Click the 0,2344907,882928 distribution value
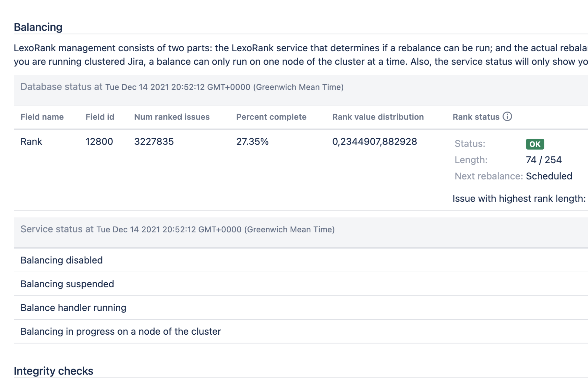The width and height of the screenshot is (588, 384). click(x=374, y=142)
